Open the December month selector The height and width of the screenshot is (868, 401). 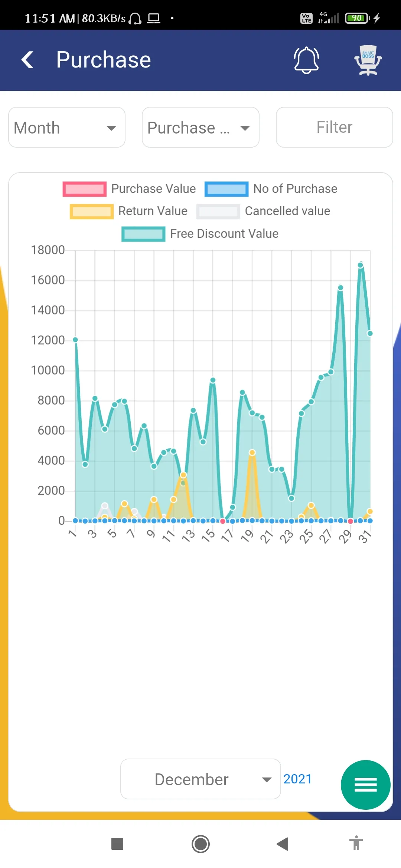[x=200, y=779]
